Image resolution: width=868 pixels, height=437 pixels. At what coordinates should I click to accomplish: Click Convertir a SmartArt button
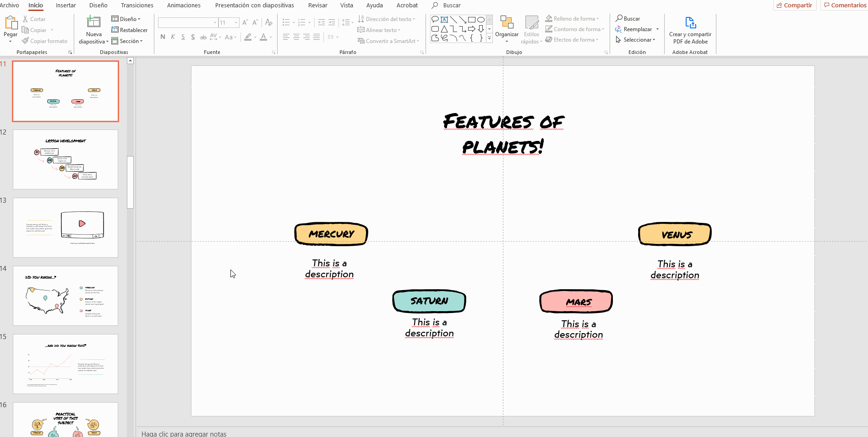(388, 41)
